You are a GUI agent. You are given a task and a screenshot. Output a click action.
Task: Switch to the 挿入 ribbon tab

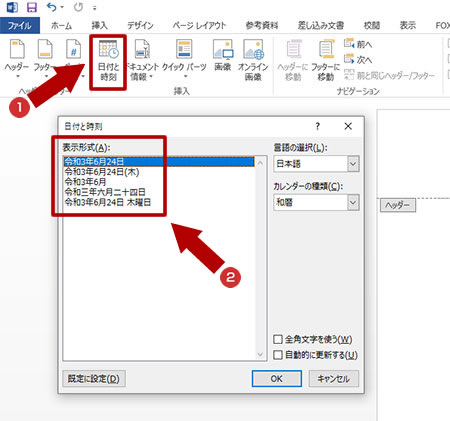(99, 25)
